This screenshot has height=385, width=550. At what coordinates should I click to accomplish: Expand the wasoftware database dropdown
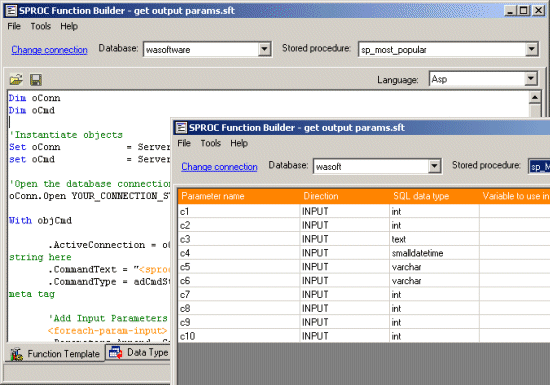pyautogui.click(x=264, y=49)
